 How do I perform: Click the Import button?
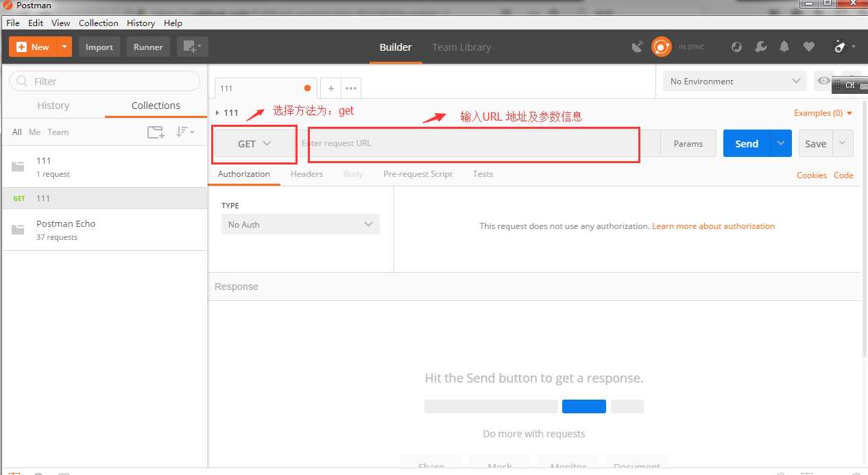click(99, 47)
